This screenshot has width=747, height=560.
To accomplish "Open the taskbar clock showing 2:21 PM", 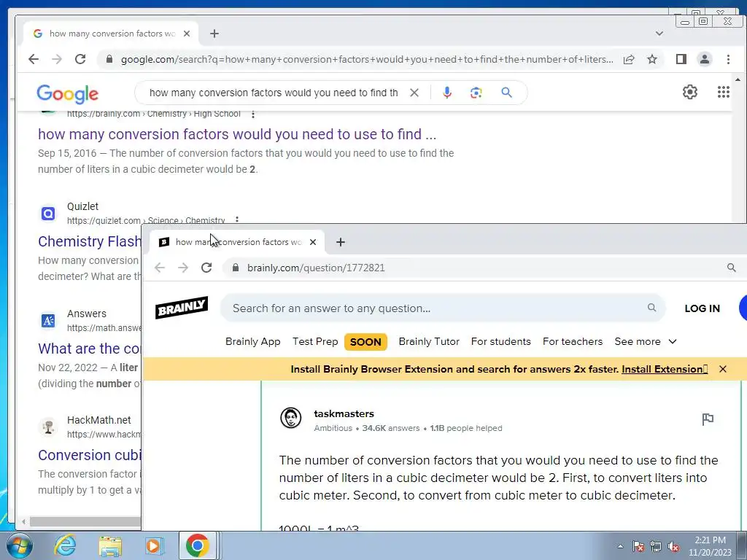I will pyautogui.click(x=710, y=546).
